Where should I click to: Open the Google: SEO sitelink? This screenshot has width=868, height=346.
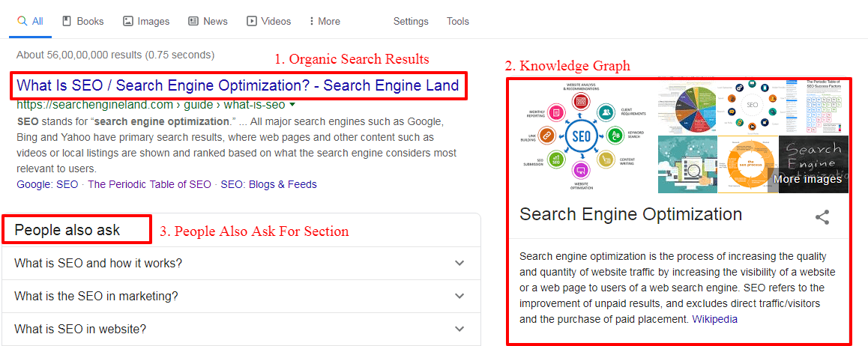tap(48, 184)
